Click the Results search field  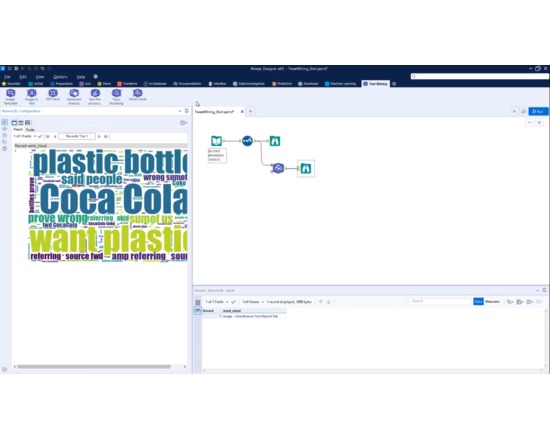pos(438,301)
